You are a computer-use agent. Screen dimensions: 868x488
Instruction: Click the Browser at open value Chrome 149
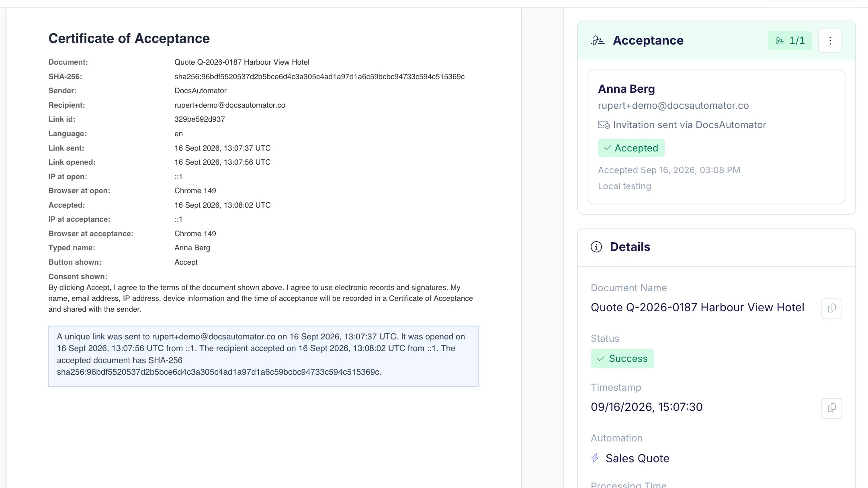click(x=195, y=191)
